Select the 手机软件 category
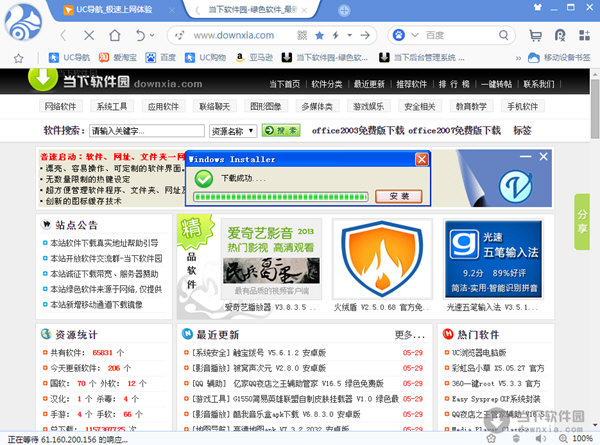Viewport: 600px width, 445px height. click(x=522, y=106)
